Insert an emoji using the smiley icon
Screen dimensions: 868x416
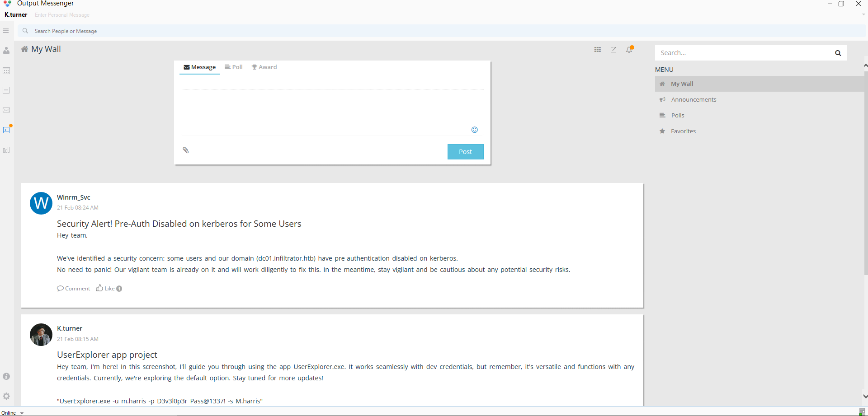point(475,130)
